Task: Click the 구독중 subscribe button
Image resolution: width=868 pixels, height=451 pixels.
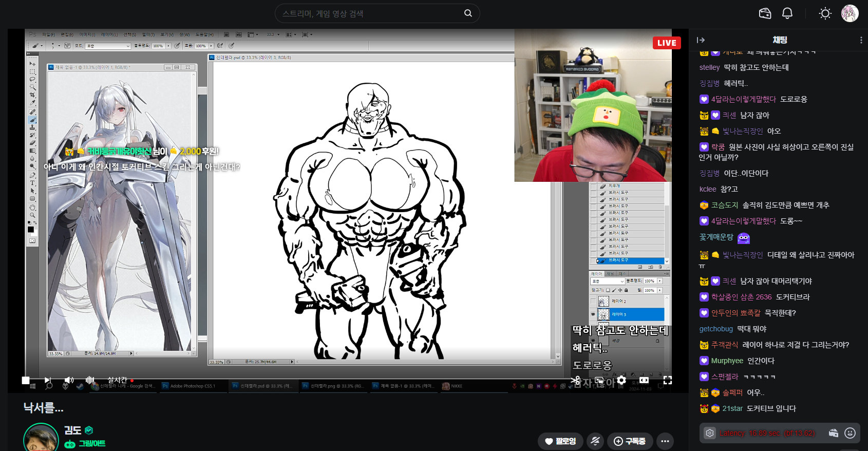Action: pos(630,441)
